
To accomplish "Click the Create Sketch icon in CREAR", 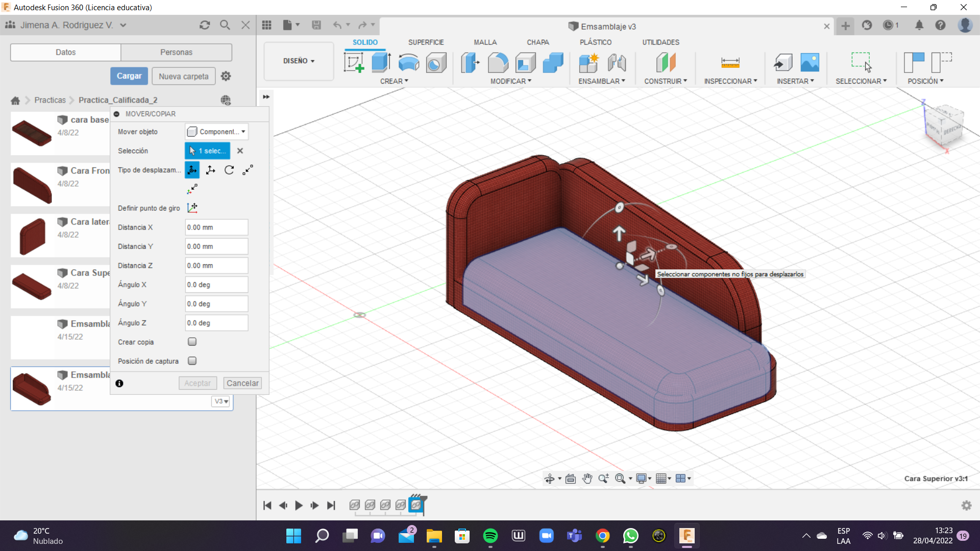I will [354, 63].
